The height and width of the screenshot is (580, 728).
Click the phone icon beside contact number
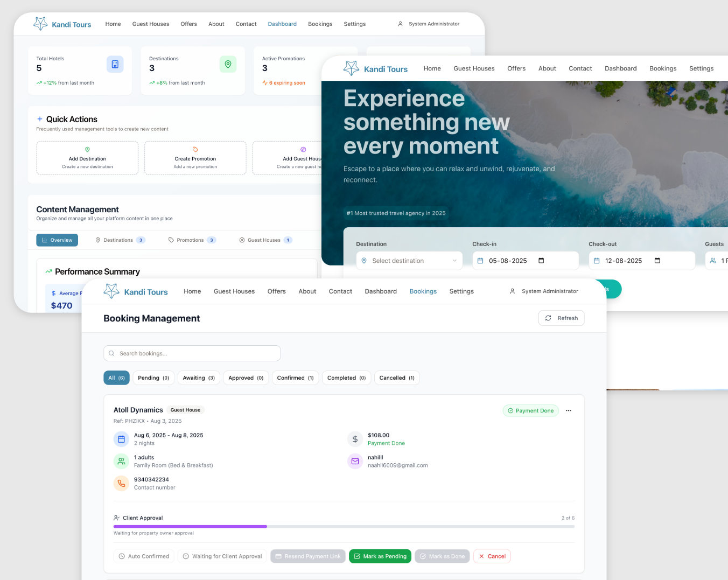click(x=122, y=484)
